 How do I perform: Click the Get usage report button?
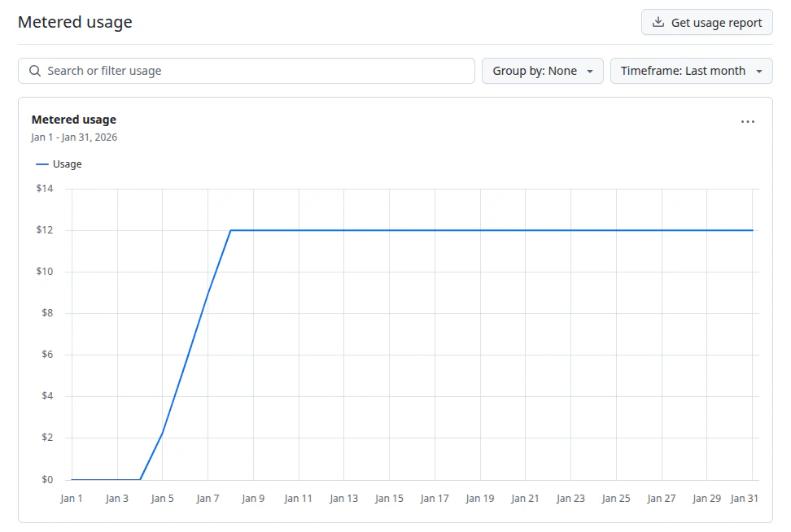click(706, 22)
